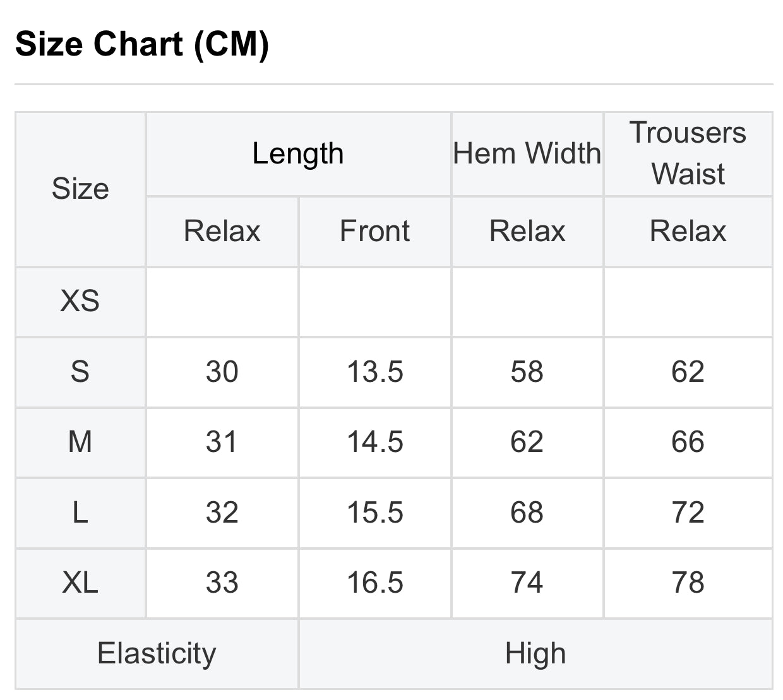Image resolution: width=783 pixels, height=700 pixels.
Task: Select the Hem Width column header
Action: click(x=527, y=153)
